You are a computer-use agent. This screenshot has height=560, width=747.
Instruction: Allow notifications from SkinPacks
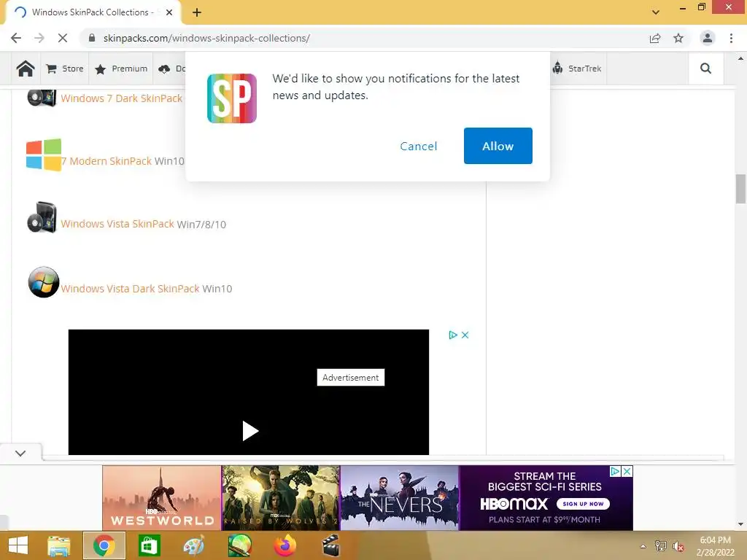coord(498,146)
